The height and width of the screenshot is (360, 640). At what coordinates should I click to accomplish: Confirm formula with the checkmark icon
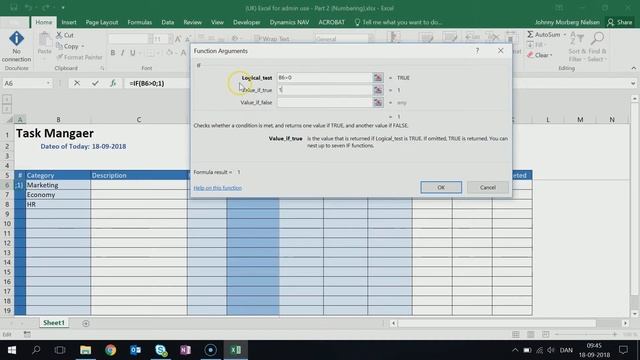click(95, 83)
